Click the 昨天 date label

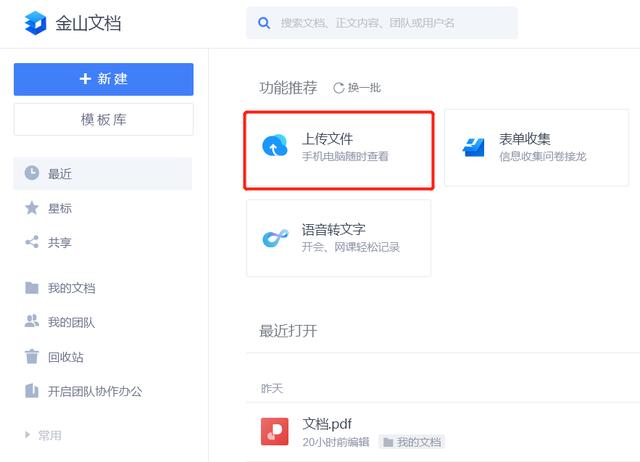pos(272,389)
